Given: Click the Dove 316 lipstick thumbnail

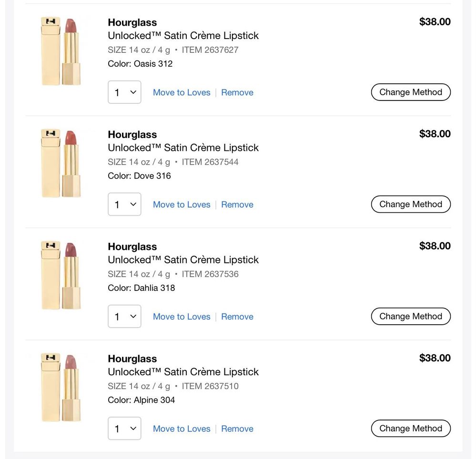Looking at the screenshot, I should [x=61, y=163].
